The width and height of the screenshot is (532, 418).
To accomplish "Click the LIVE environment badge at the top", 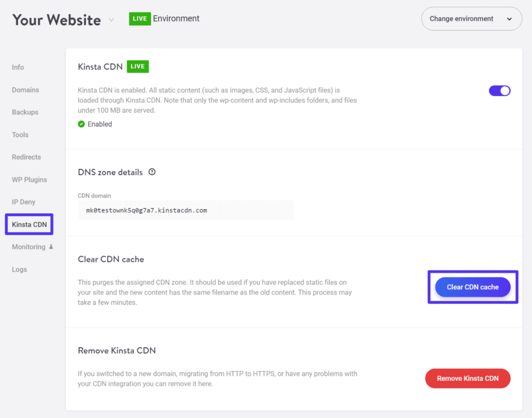I will (140, 18).
